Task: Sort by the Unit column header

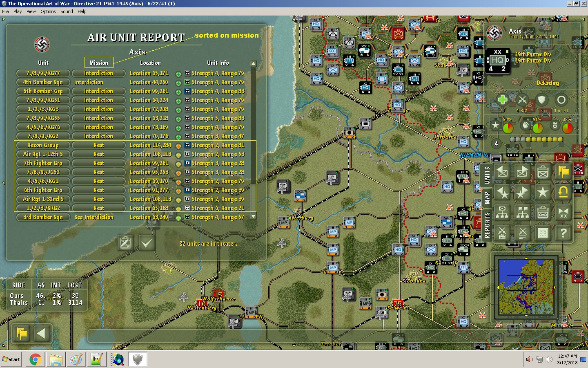Action: tap(43, 63)
